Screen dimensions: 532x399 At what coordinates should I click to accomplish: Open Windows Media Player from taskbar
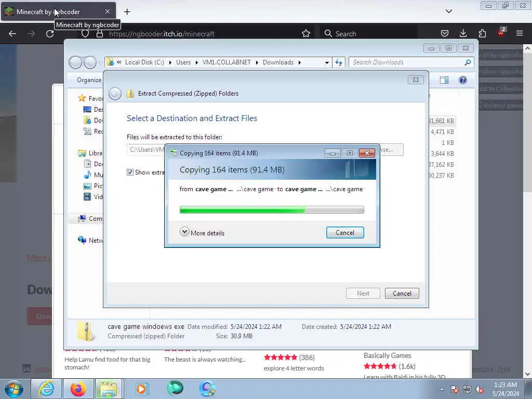tap(141, 389)
